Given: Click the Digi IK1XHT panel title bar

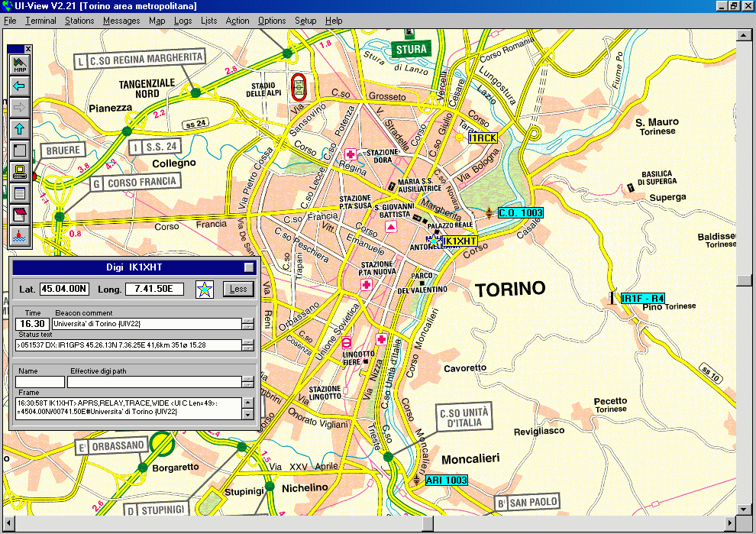Looking at the screenshot, I should point(134,267).
